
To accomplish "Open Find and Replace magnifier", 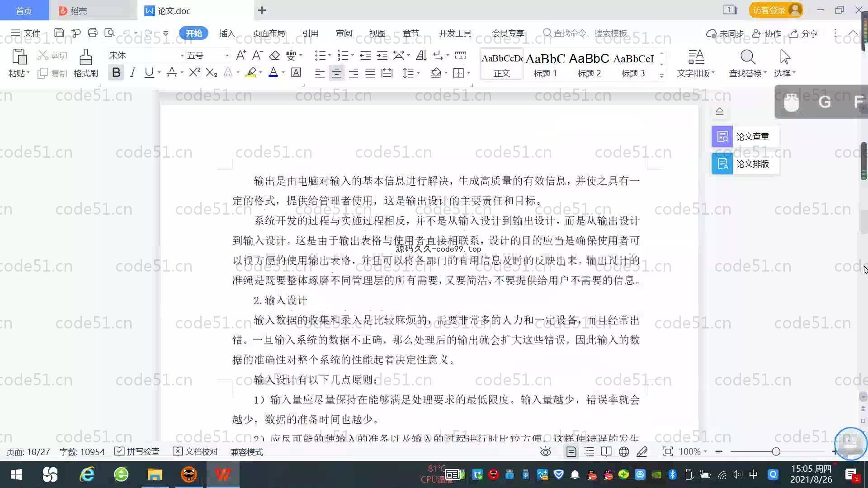I will coord(748,57).
